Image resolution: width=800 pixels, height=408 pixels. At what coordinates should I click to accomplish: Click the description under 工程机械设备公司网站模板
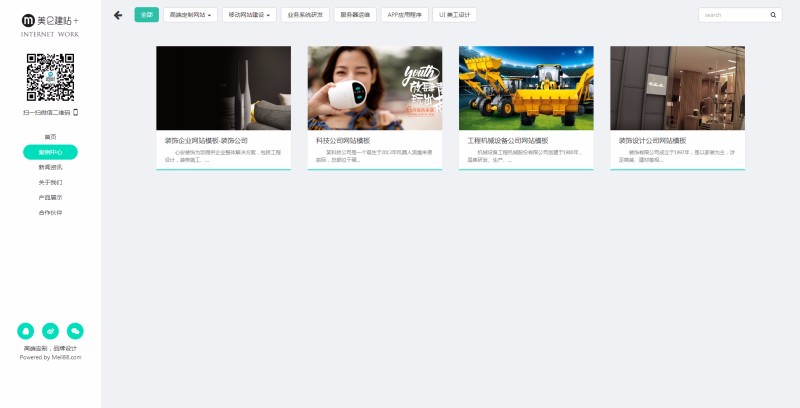[x=525, y=156]
